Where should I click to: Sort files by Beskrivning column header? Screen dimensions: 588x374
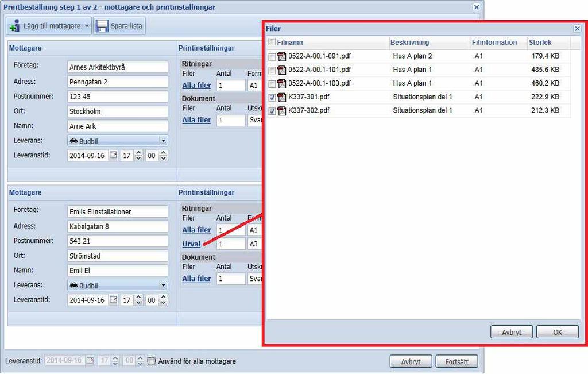point(409,43)
